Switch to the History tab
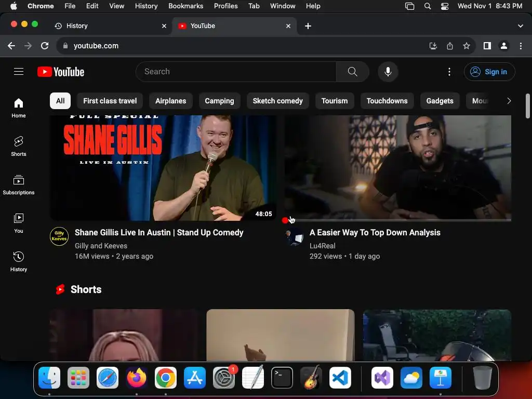 (x=109, y=26)
